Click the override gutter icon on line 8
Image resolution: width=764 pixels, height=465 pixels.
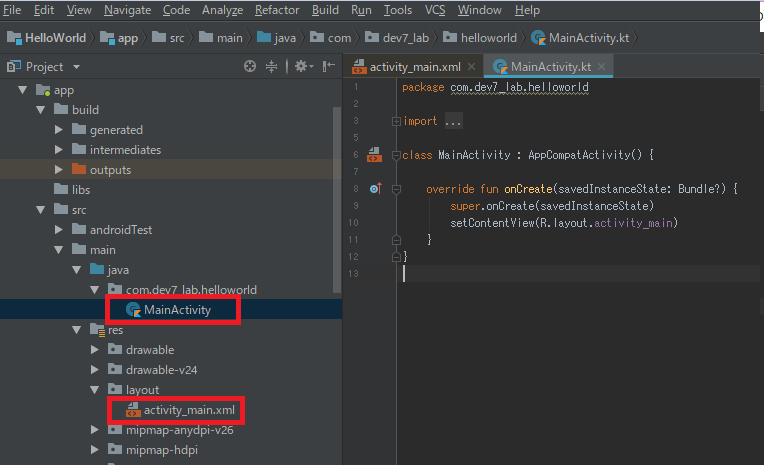coord(376,189)
